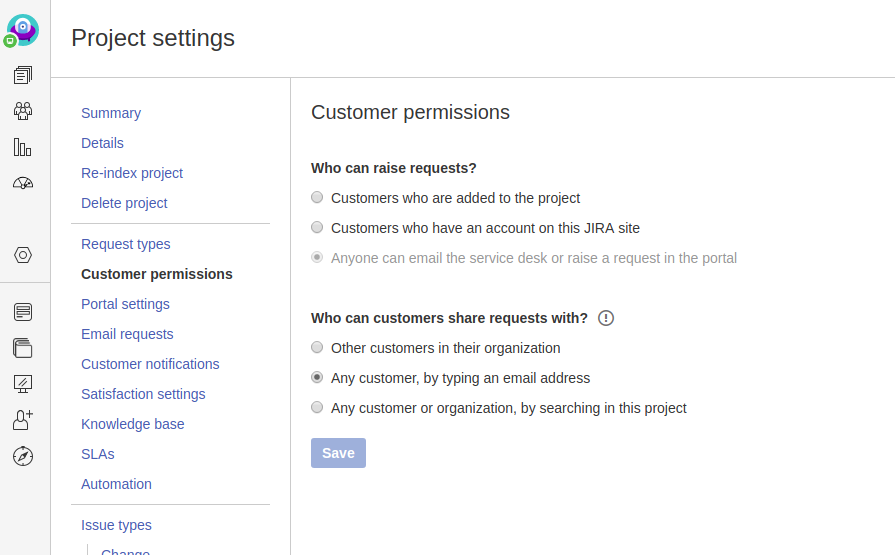Viewport: 895px width, 555px height.
Task: Click the SLA gauge sidebar icon
Action: pos(23,183)
